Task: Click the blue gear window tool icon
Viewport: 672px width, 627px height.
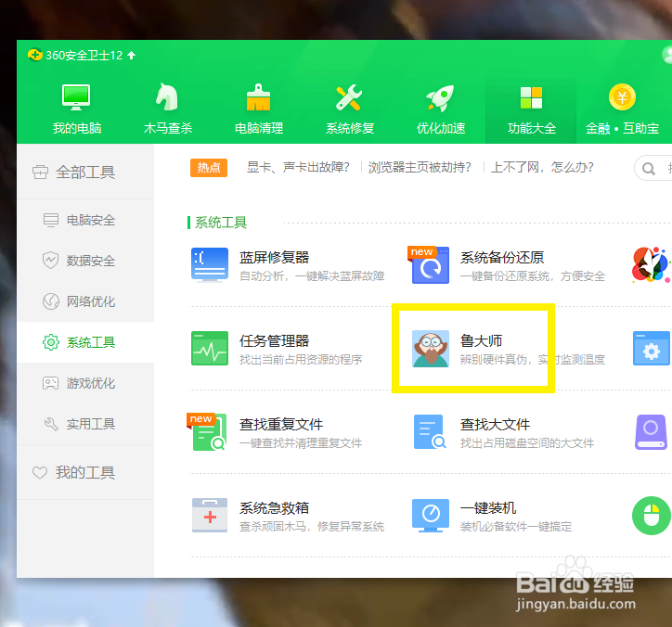Action: [652, 348]
